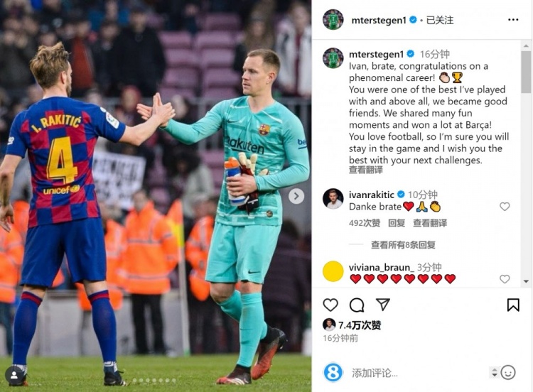Viewport: 533px width, 392px height.
Task: Go to next photo with arrow
Action: point(296,196)
